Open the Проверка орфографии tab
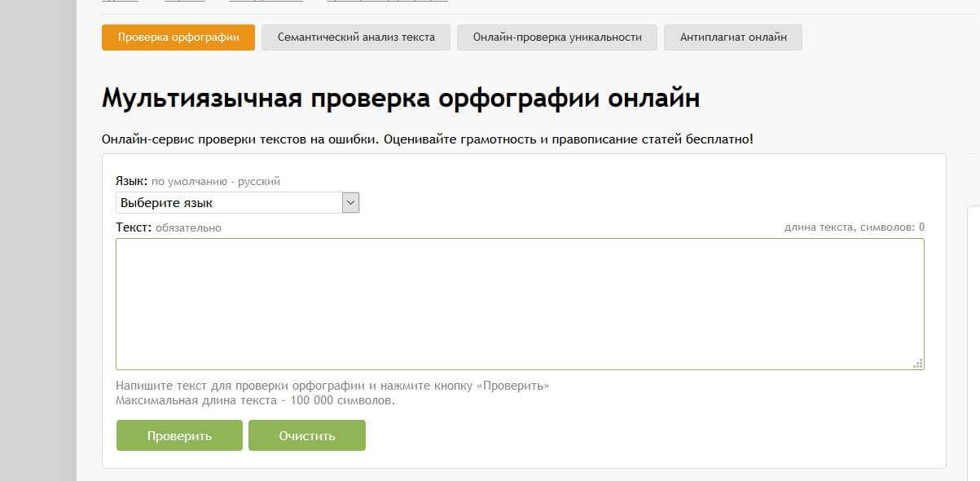Viewport: 980px width, 481px height. 178,38
